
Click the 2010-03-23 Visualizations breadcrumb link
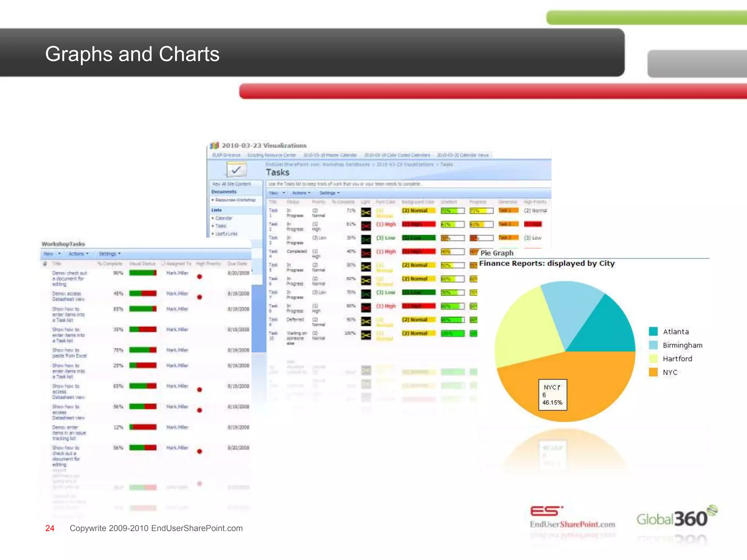[405, 164]
